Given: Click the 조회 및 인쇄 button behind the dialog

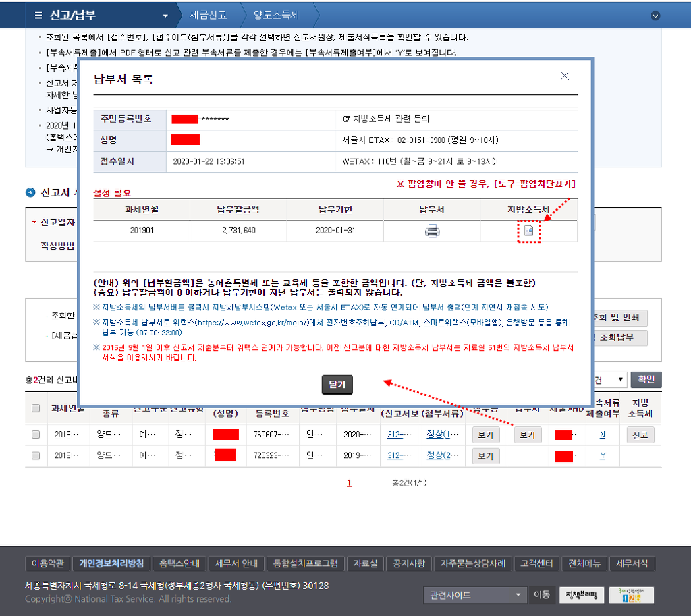Looking at the screenshot, I should [x=620, y=318].
